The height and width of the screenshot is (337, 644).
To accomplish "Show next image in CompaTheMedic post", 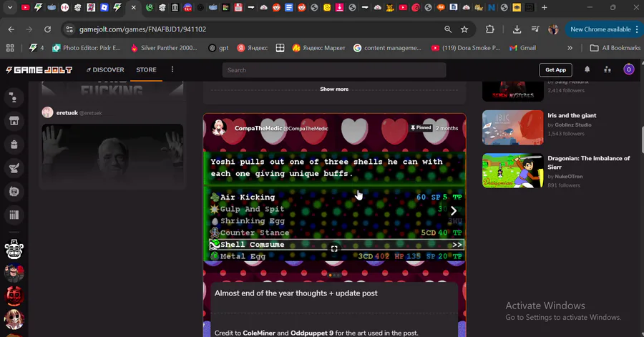I will pos(454,210).
